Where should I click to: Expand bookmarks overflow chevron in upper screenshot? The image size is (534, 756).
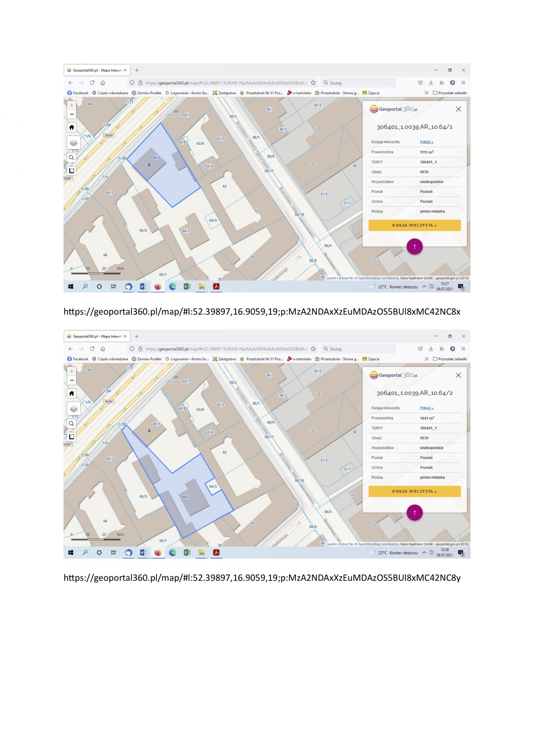[426, 93]
